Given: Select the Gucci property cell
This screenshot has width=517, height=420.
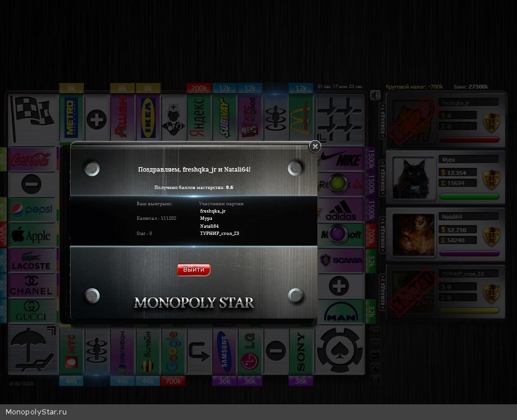Looking at the screenshot, I should 31,311.
